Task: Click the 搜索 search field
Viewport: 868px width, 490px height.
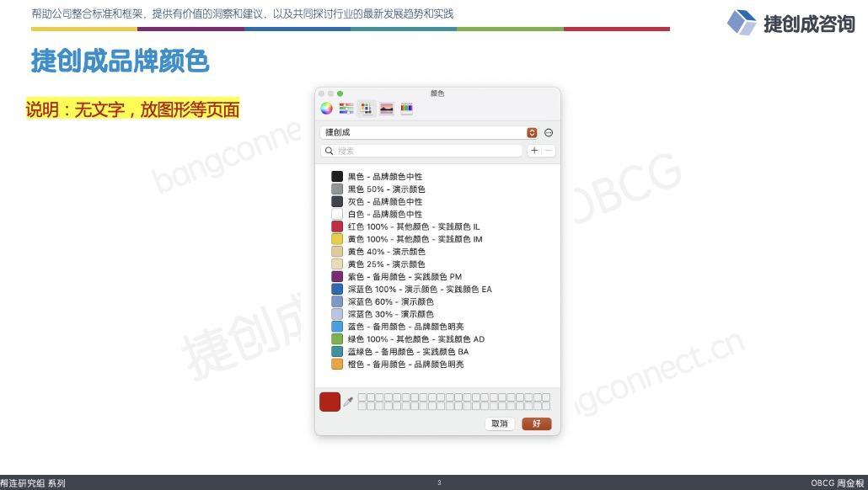Action: click(x=421, y=151)
